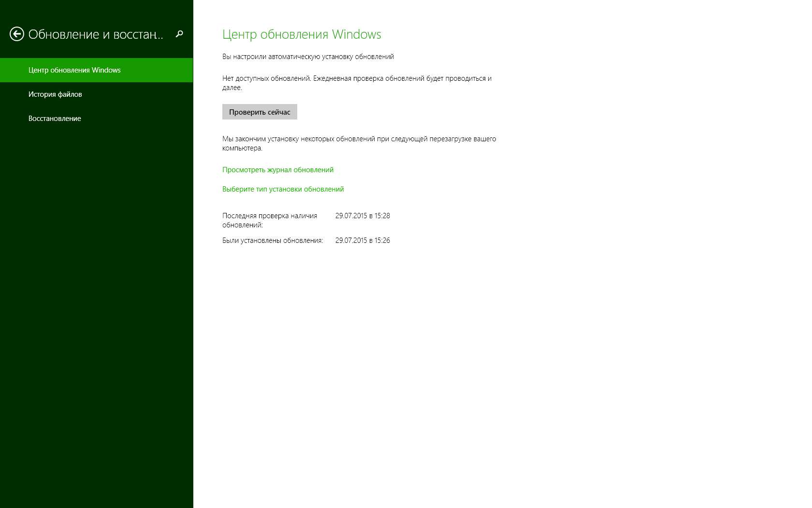Click the word далее. under no-updates message

(x=232, y=88)
